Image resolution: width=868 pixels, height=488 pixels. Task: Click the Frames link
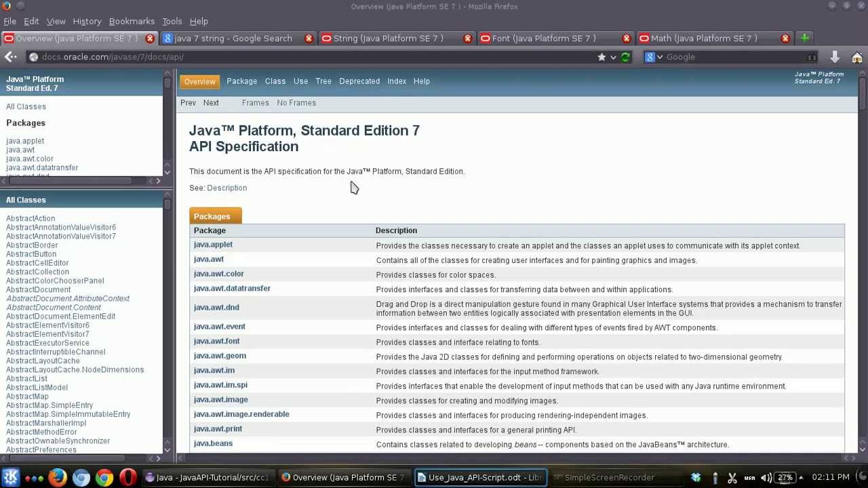click(x=255, y=103)
